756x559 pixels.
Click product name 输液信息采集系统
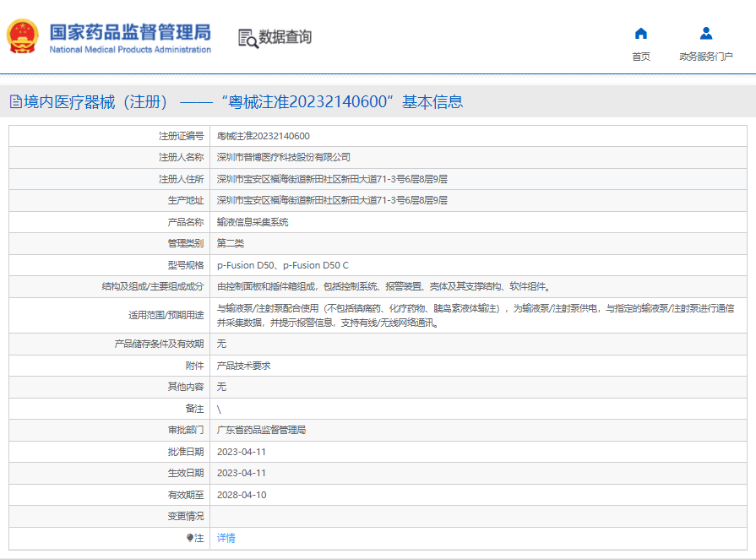point(253,222)
